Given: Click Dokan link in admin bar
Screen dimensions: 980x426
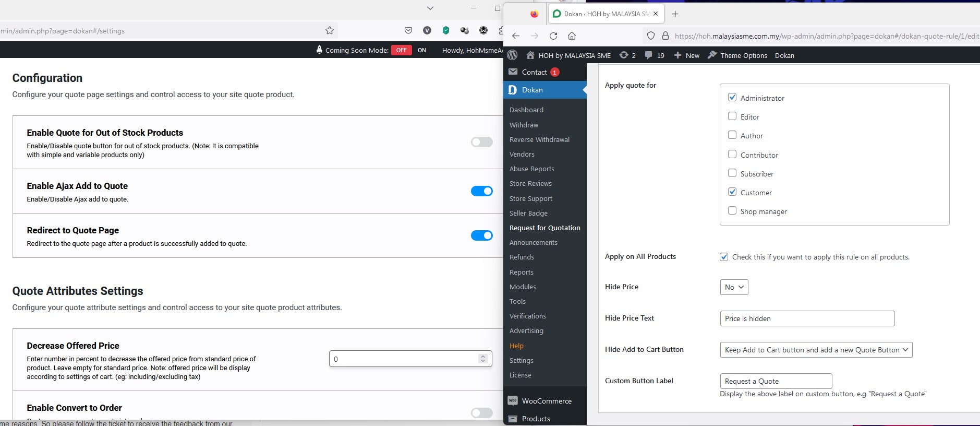Looking at the screenshot, I should point(784,55).
